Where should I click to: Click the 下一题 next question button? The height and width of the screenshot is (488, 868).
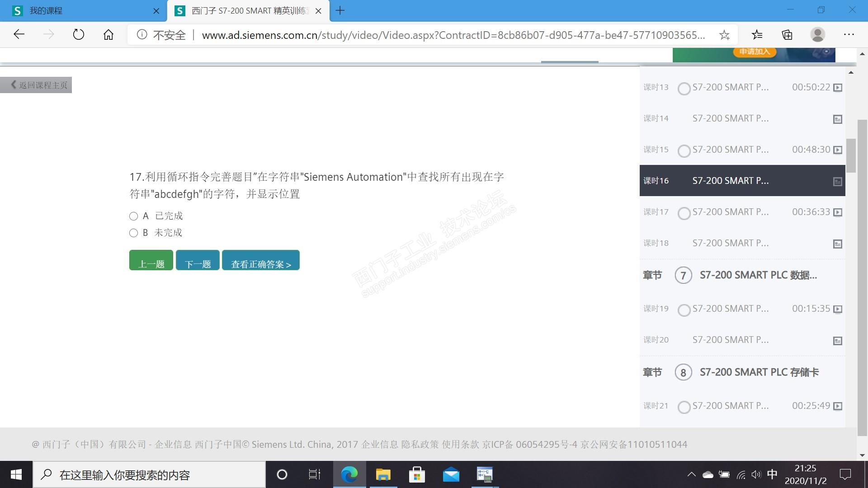[198, 260]
